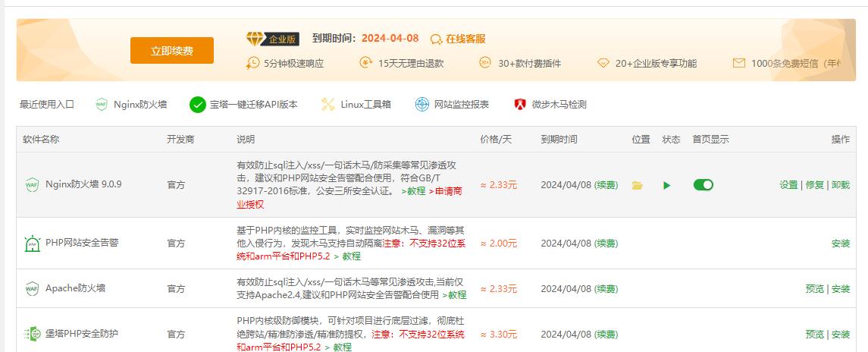
Task: Click the 价格/天 column header
Action: click(x=496, y=140)
